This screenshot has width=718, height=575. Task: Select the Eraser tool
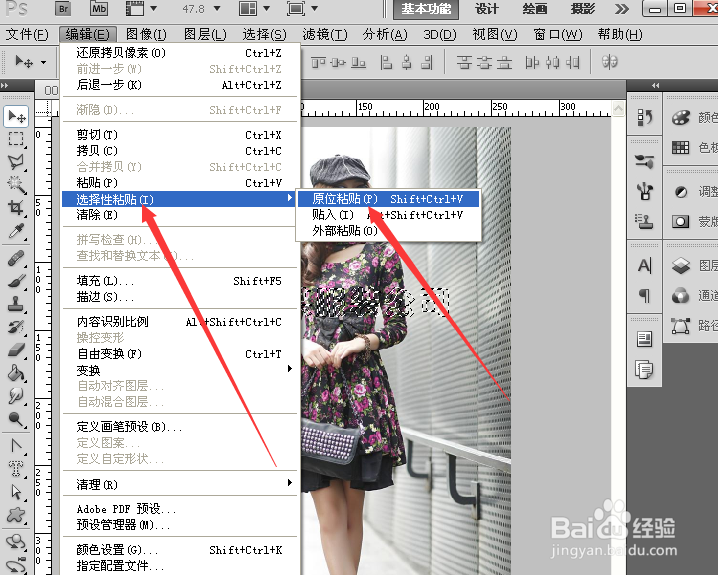[x=16, y=350]
